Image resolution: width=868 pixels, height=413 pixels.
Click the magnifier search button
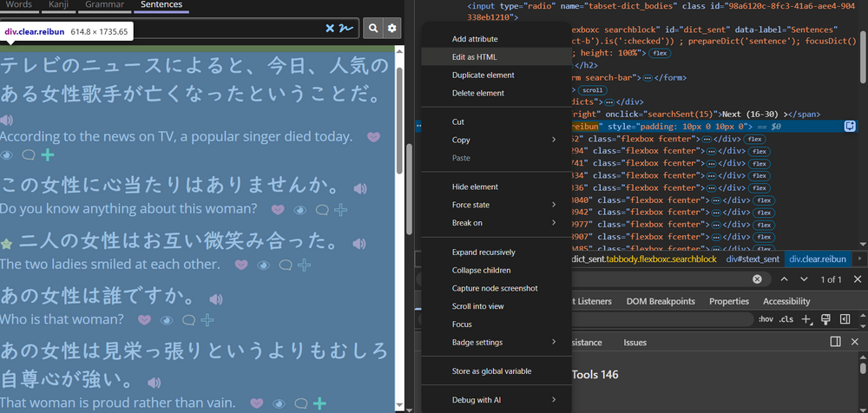tap(373, 29)
